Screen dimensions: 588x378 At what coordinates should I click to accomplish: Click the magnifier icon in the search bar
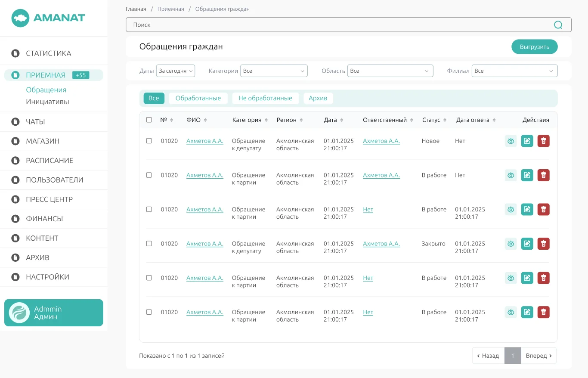click(x=558, y=25)
